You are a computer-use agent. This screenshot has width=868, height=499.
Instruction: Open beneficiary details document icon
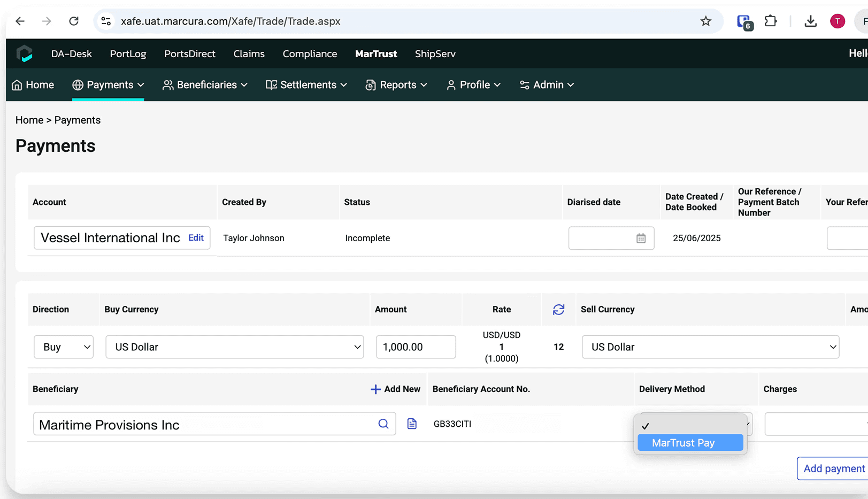[x=412, y=424]
